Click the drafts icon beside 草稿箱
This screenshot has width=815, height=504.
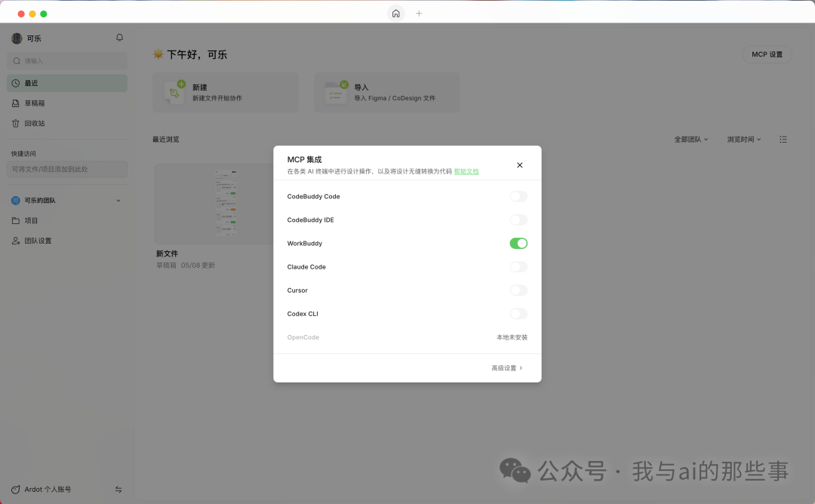[x=16, y=103]
